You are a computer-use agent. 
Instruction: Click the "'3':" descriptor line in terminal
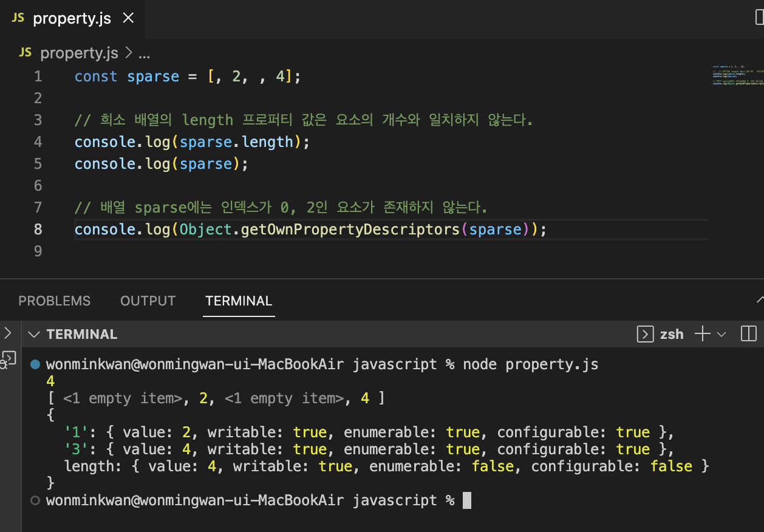tap(369, 449)
